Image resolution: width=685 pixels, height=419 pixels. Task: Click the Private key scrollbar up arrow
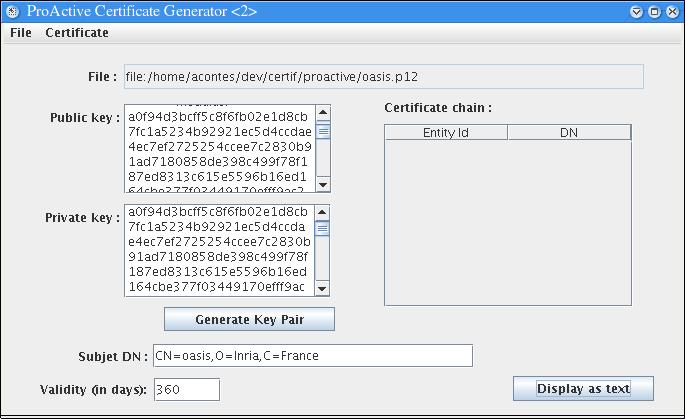click(322, 212)
